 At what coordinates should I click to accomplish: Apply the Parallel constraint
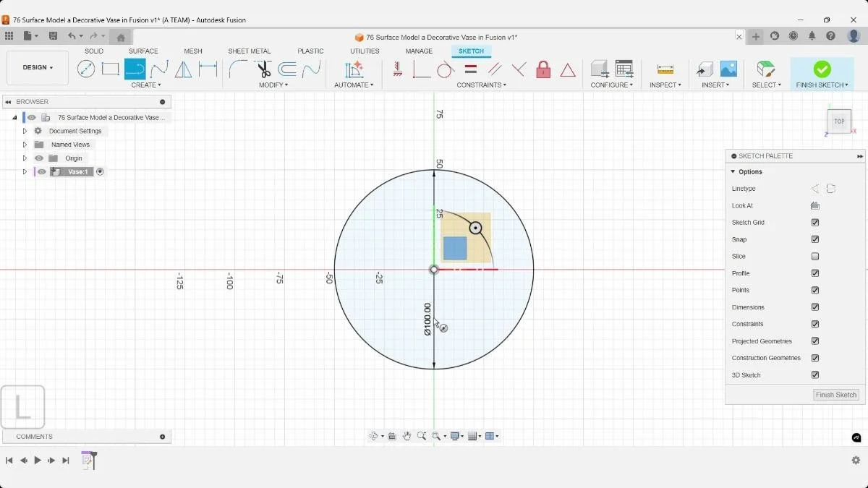point(495,69)
